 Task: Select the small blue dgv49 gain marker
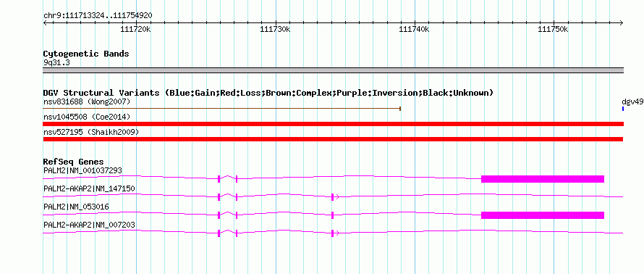click(x=623, y=109)
